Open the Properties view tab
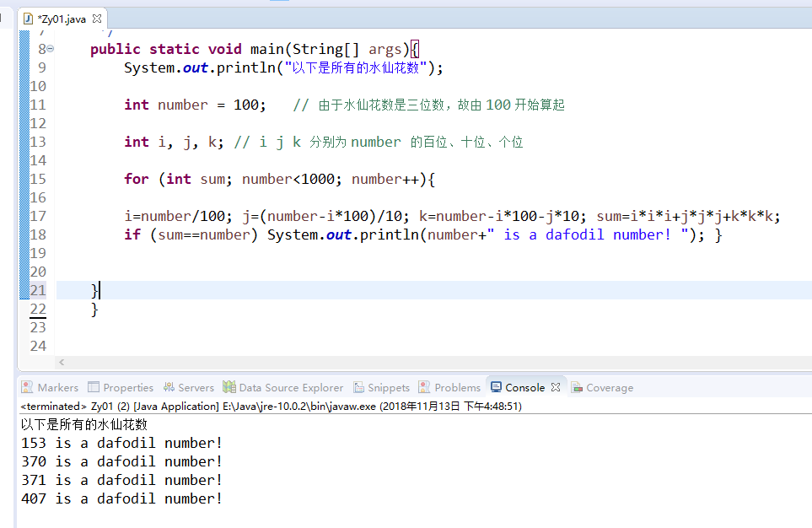The image size is (812, 528). [x=121, y=388]
